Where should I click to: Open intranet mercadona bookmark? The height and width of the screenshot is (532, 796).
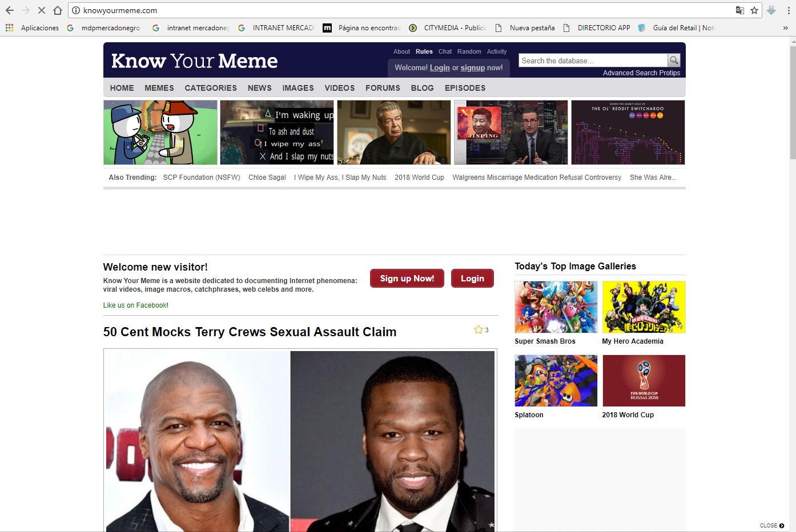point(191,27)
